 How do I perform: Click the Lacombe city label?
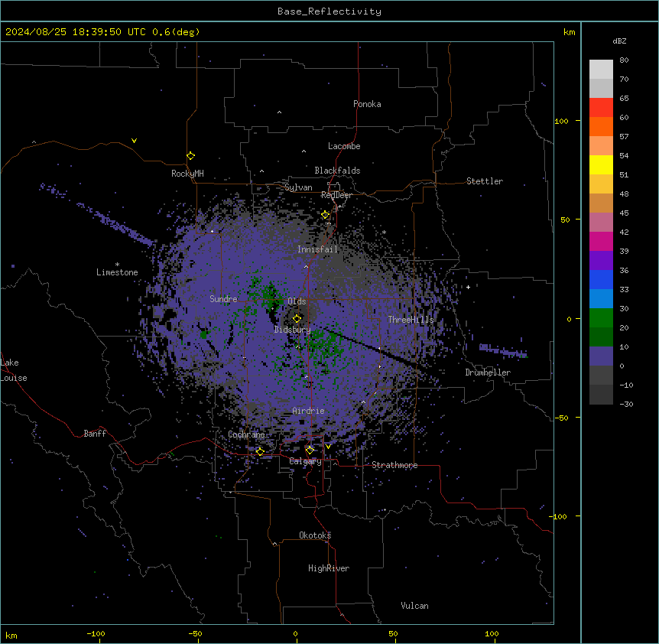coord(344,146)
